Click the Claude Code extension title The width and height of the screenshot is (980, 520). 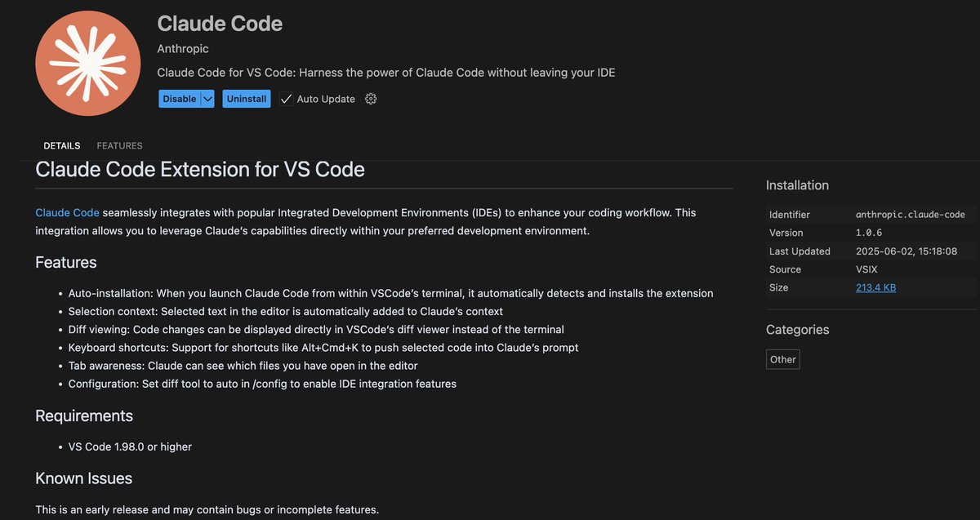tap(220, 23)
